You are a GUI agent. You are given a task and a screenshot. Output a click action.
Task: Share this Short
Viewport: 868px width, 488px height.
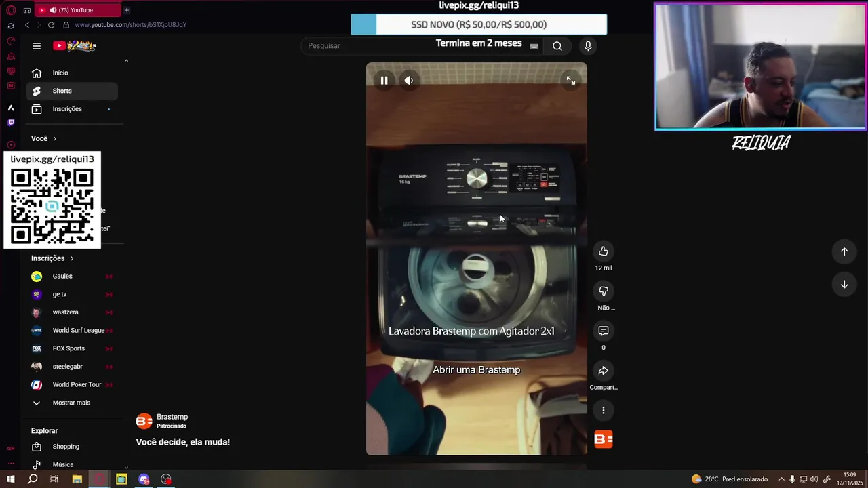603,371
